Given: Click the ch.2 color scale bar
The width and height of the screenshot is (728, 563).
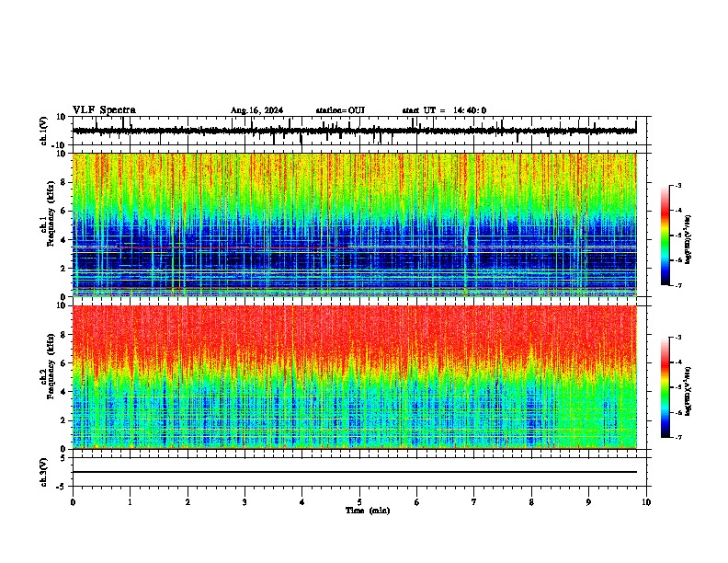Looking at the screenshot, I should pos(665,387).
